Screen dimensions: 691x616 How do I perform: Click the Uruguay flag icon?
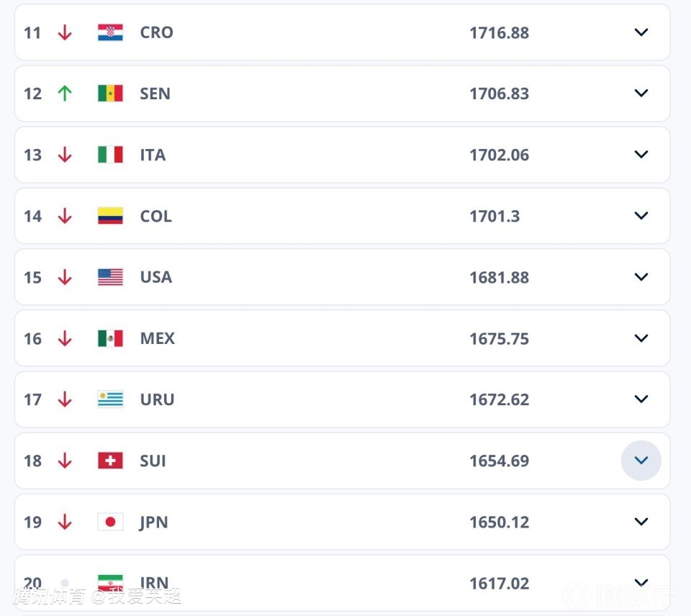pos(110,399)
